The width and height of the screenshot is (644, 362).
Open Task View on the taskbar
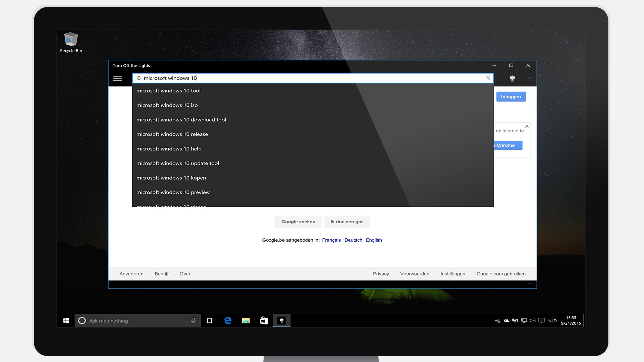(210, 321)
